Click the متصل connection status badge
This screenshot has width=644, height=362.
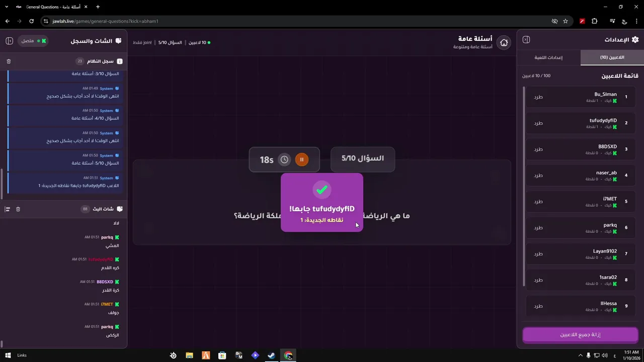click(x=33, y=41)
